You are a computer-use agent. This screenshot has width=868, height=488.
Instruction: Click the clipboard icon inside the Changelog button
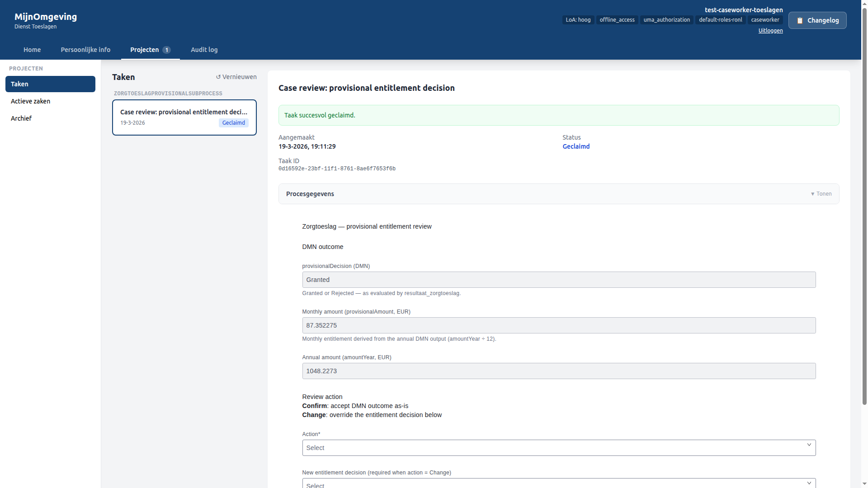pyautogui.click(x=800, y=20)
